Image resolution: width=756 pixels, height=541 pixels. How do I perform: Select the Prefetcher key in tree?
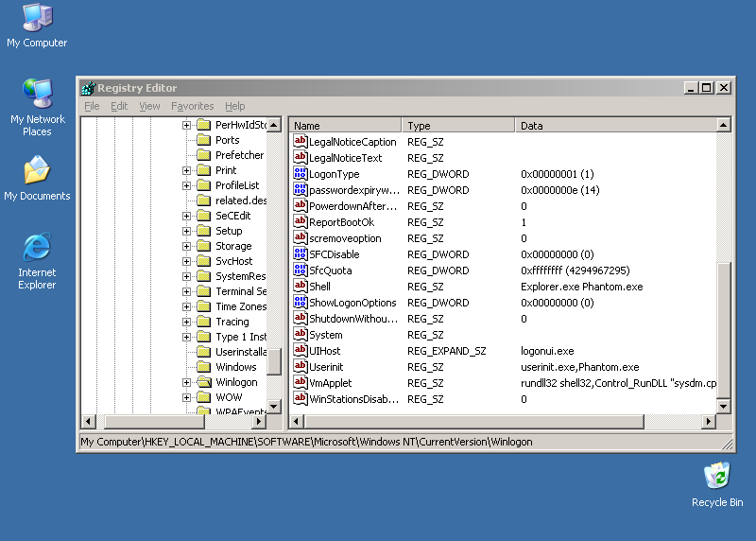coord(239,155)
